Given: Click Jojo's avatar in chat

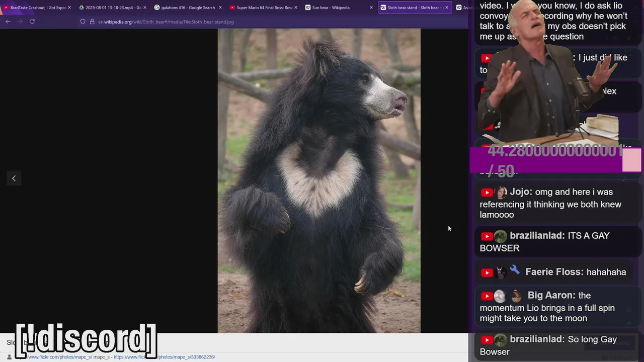Looking at the screenshot, I should coord(501,193).
